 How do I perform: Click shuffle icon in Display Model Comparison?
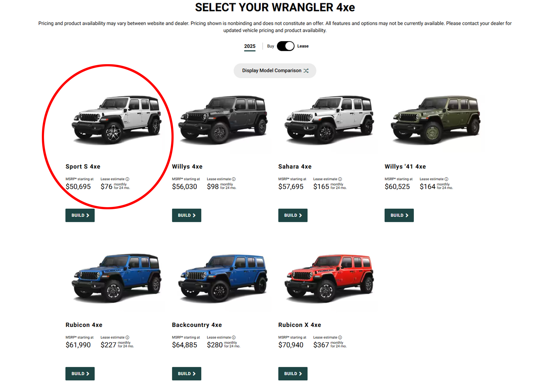pyautogui.click(x=306, y=71)
